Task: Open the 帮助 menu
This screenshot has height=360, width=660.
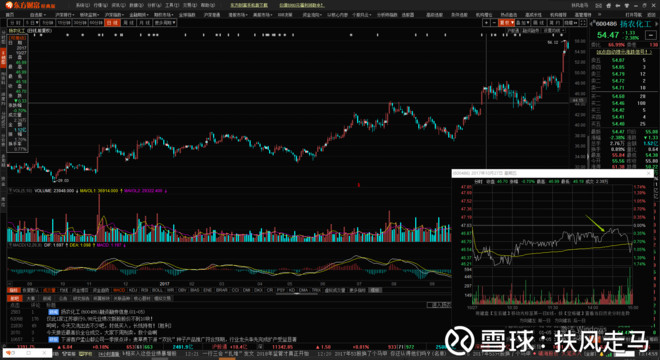Action: [x=208, y=5]
